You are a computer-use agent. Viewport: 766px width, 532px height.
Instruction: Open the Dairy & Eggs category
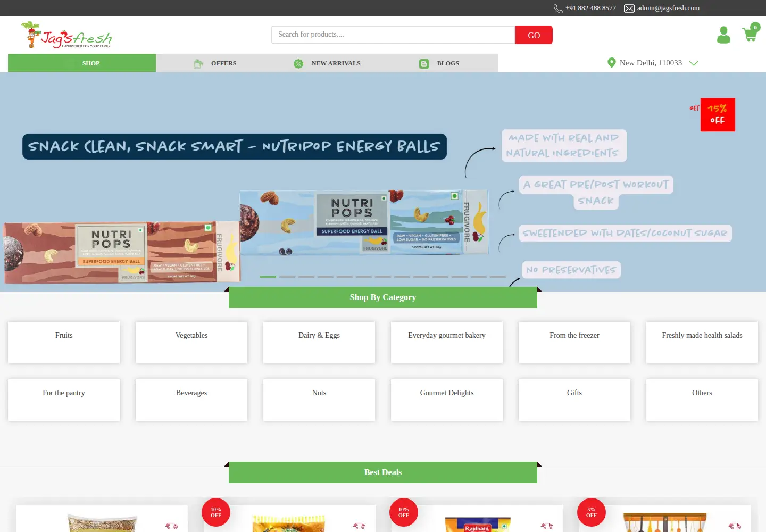pos(319,343)
